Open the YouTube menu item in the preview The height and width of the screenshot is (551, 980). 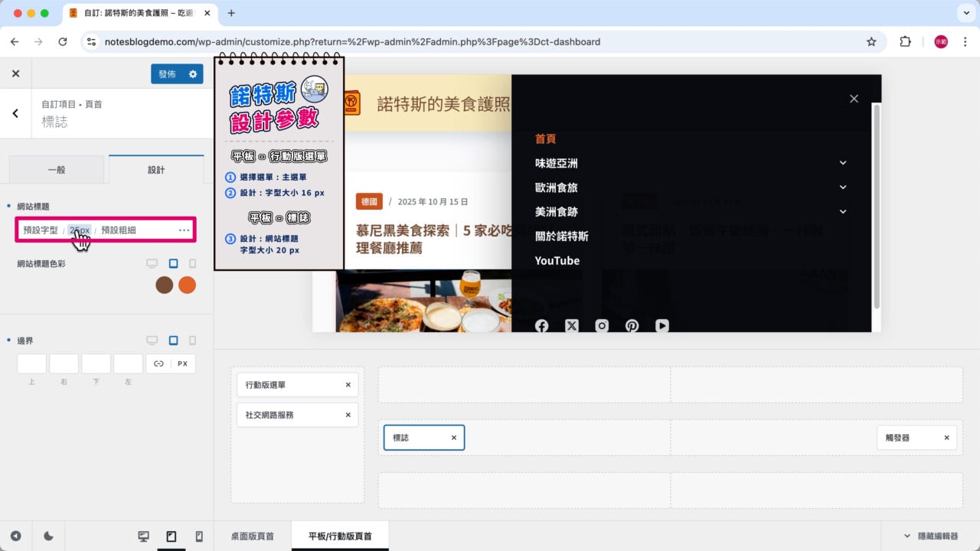[x=557, y=260]
